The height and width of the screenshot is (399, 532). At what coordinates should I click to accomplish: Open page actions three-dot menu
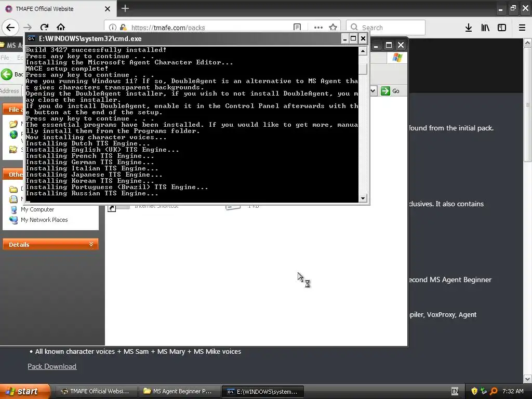(318, 28)
